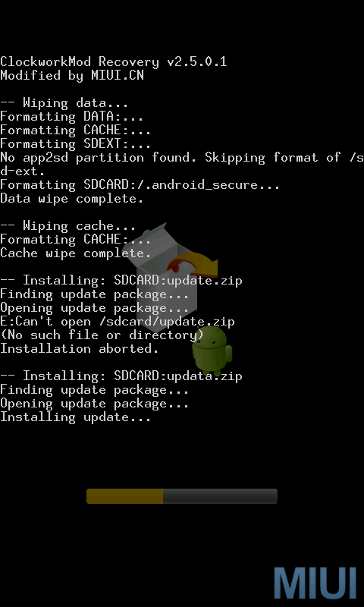Screen dimensions: 364x607
Task: Click the unfilled part of progress bar
Action: coord(220,496)
